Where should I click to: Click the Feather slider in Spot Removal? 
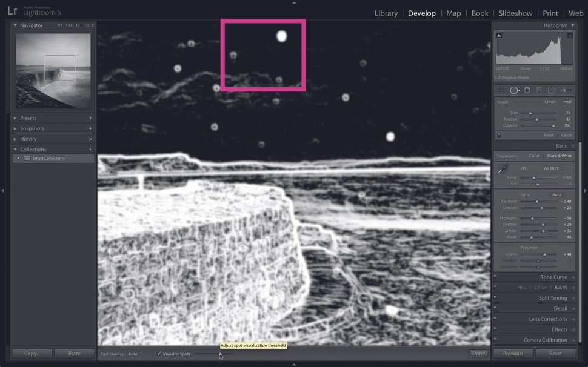click(x=537, y=119)
